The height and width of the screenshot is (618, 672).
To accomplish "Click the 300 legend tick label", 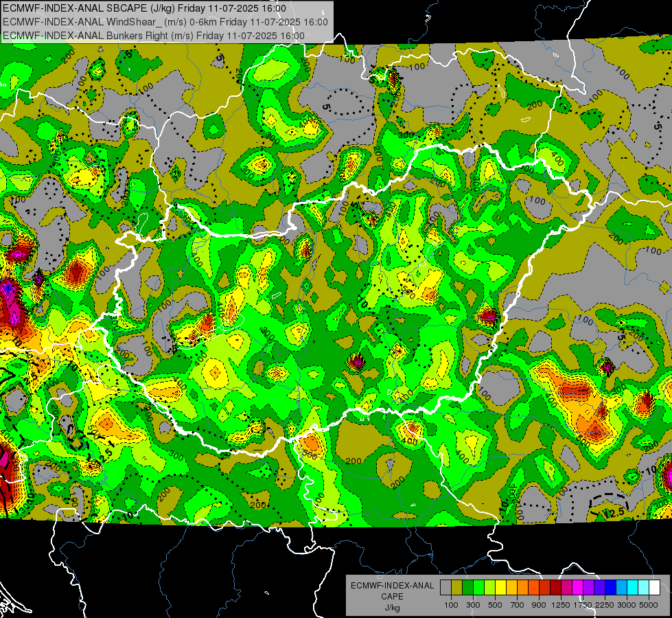I will pyautogui.click(x=473, y=605).
